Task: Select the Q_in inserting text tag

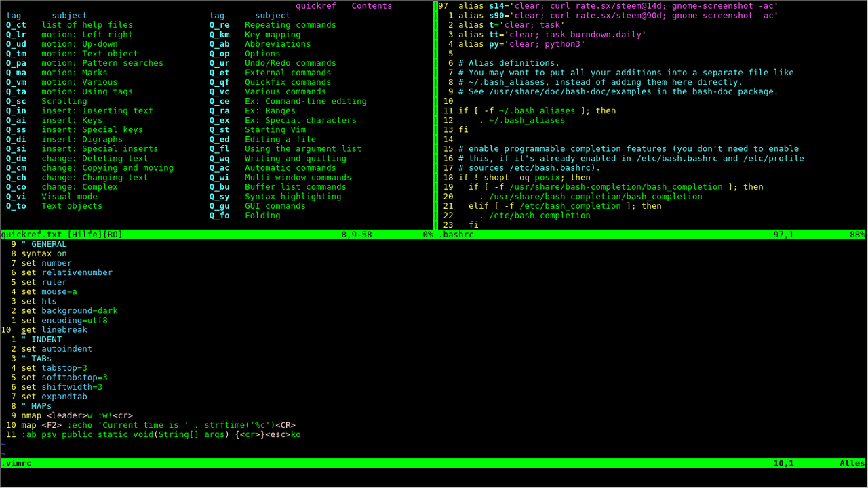Action: 16,110
